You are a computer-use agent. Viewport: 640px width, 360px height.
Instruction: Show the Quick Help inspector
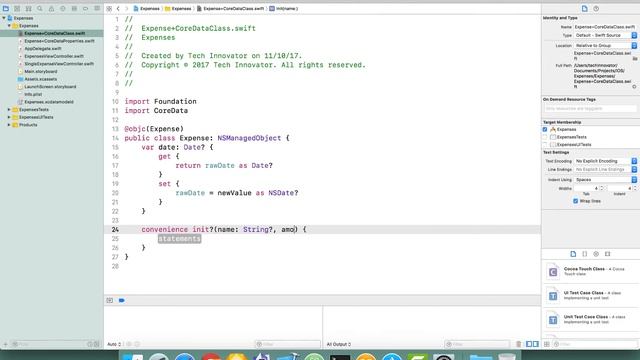point(596,9)
